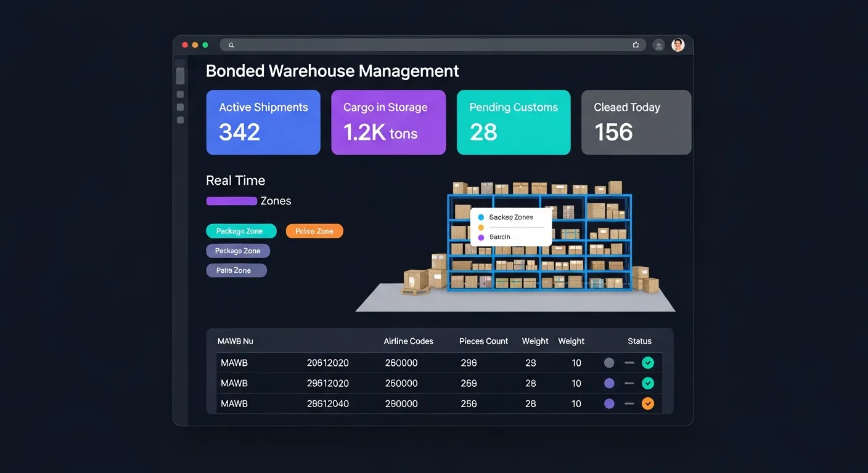The image size is (868, 473).
Task: Click the purple Zones bar
Action: point(231,201)
